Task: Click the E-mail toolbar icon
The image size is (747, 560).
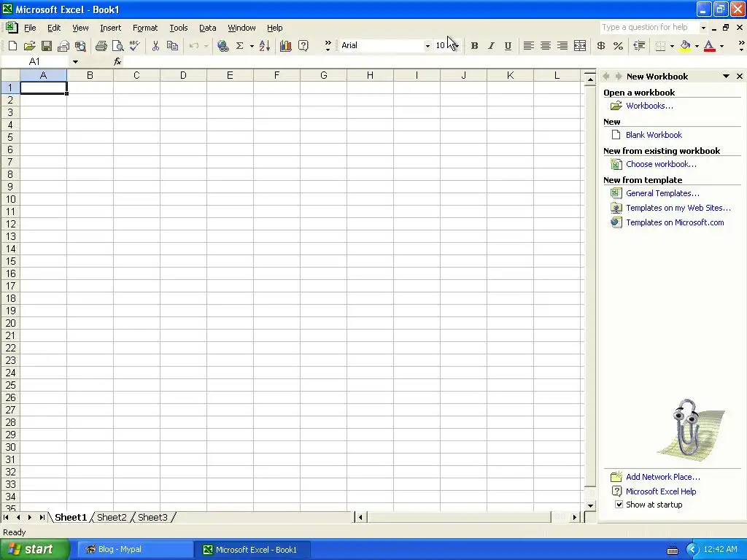Action: point(63,46)
